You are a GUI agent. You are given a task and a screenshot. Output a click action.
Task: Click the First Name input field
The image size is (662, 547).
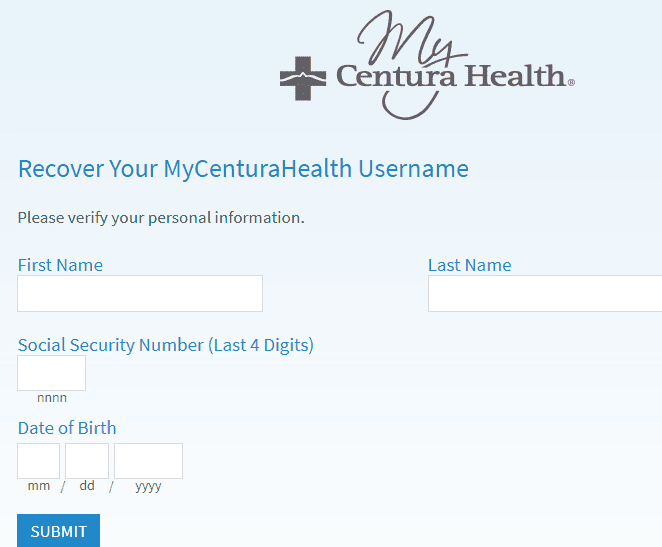140,294
